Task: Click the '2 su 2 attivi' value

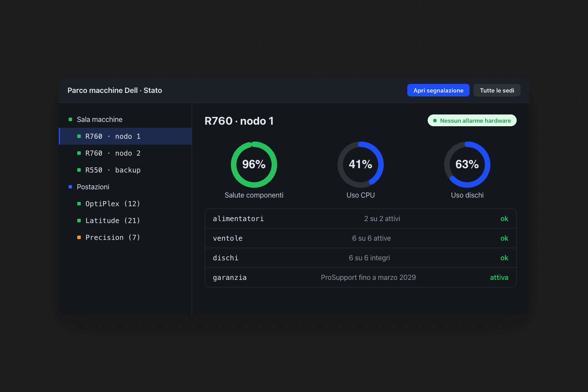Action: [382, 219]
